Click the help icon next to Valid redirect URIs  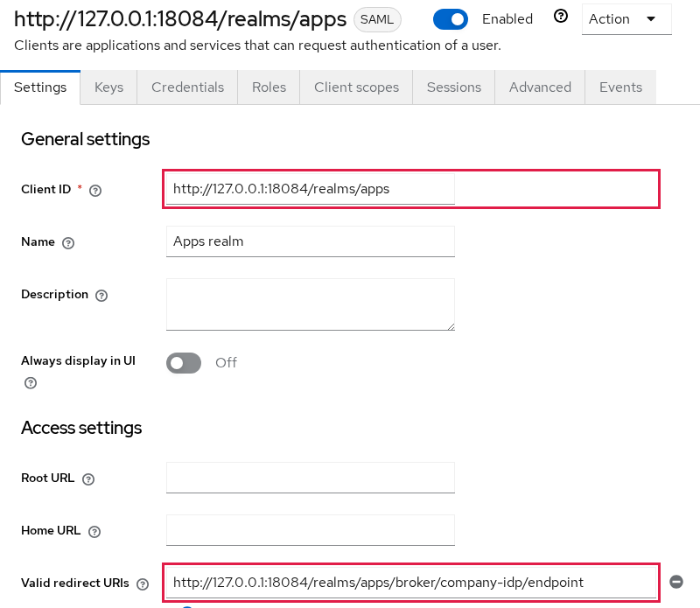(143, 584)
